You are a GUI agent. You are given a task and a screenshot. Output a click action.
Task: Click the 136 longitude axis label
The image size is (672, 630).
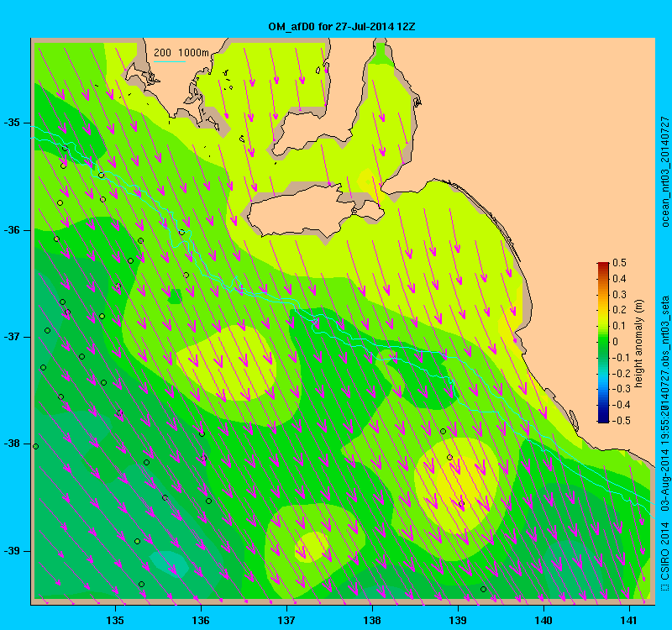click(x=201, y=621)
